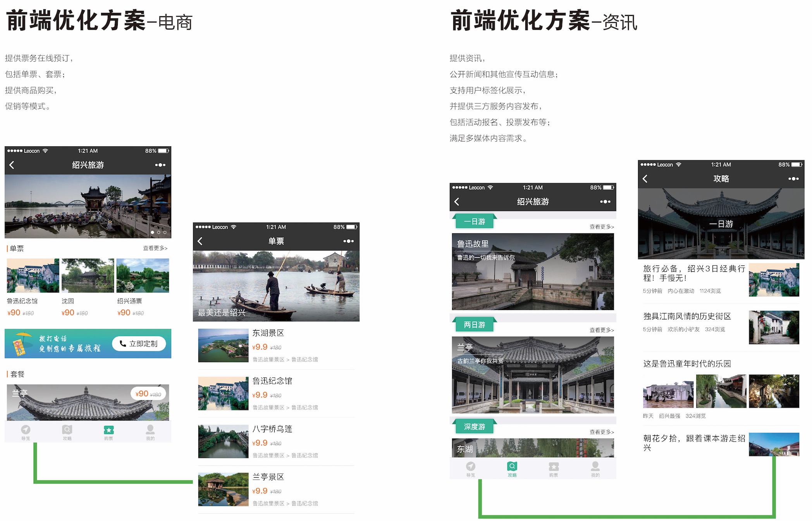Expand the 两日游 list with 查看更多
The width and height of the screenshot is (812, 521).
pyautogui.click(x=601, y=330)
